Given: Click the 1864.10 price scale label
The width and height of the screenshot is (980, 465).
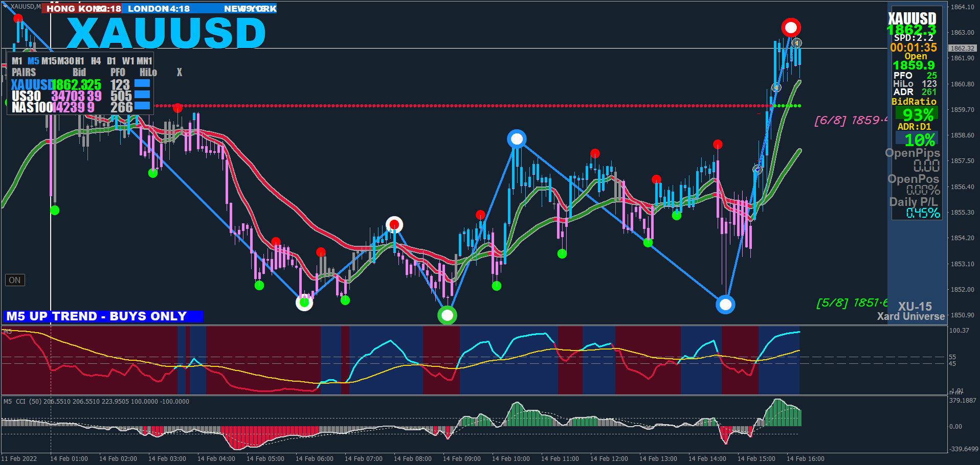Looking at the screenshot, I should point(962,7).
